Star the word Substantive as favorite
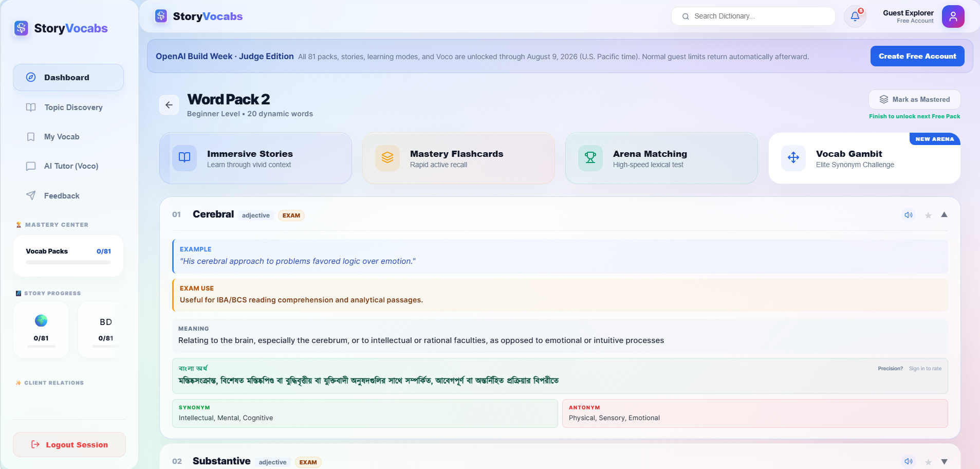980x469 pixels. [928, 462]
